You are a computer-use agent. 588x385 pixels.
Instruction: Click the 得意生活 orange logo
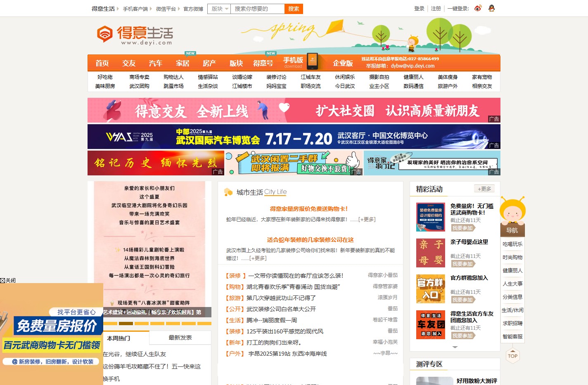[135, 35]
